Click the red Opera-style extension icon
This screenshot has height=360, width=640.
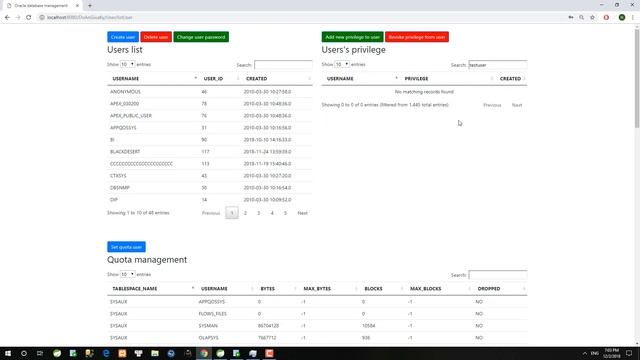click(607, 18)
